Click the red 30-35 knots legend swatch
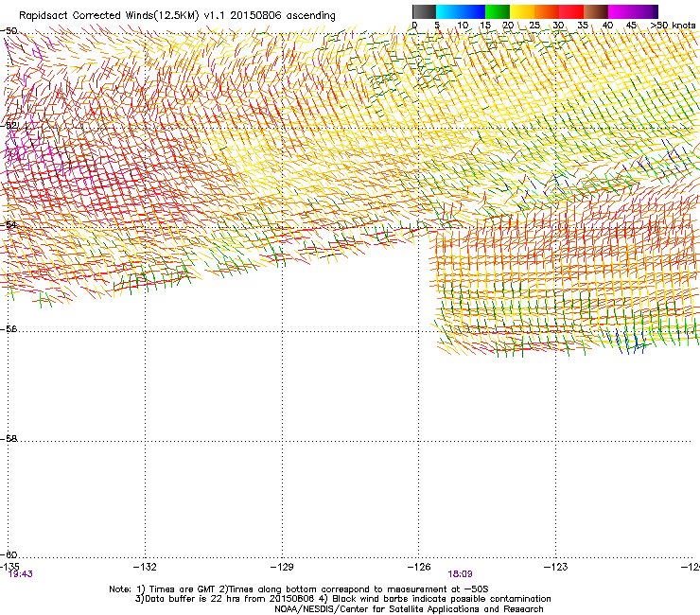700x615 pixels. [571, 11]
